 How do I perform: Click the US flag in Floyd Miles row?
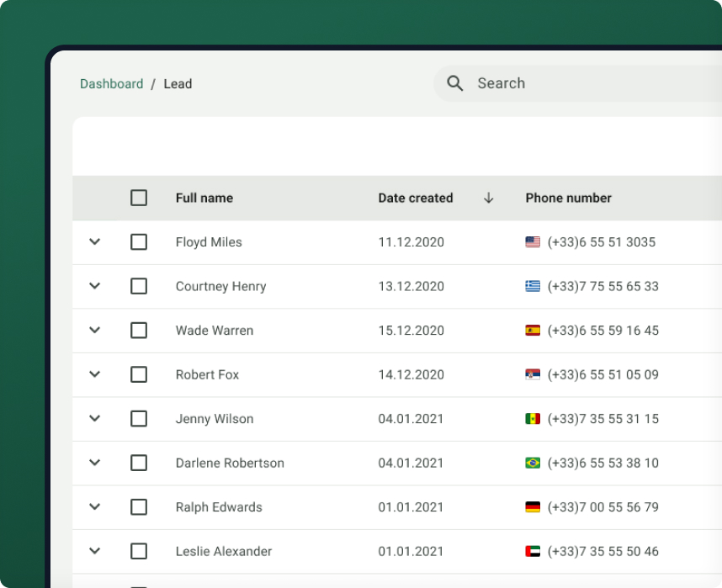tap(533, 241)
